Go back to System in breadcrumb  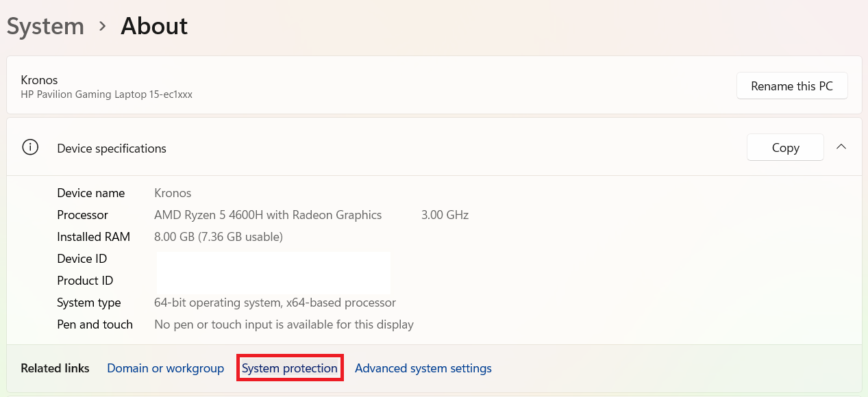coord(45,27)
